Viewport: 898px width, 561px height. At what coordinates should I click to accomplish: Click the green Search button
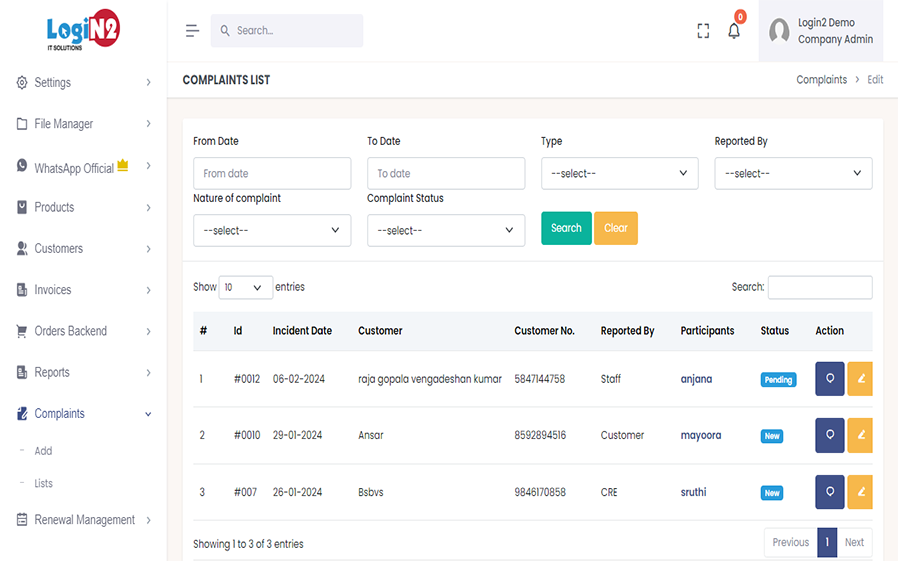click(x=566, y=228)
